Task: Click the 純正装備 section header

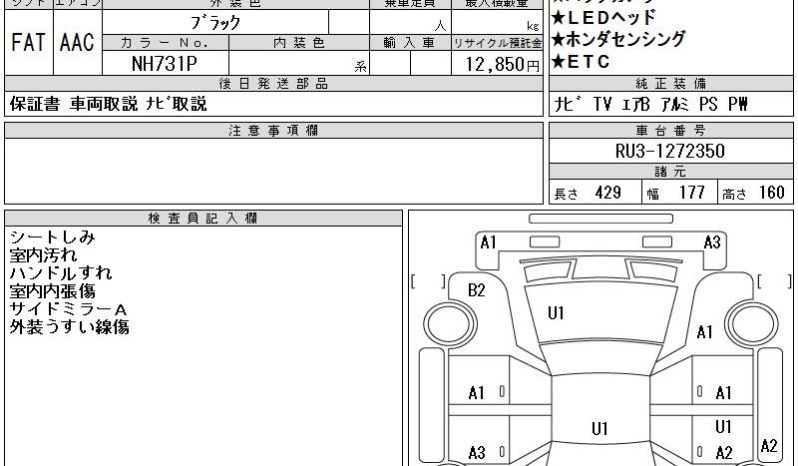Action: tap(670, 83)
